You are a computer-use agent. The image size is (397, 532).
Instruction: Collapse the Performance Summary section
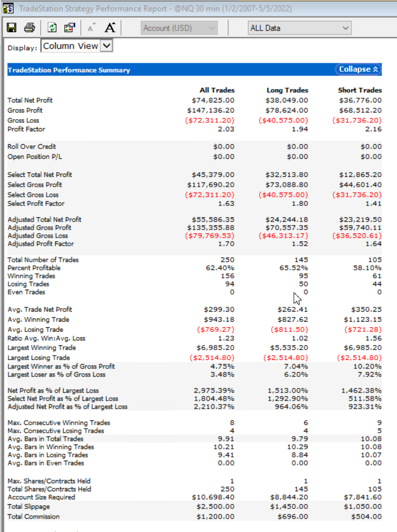coord(358,69)
